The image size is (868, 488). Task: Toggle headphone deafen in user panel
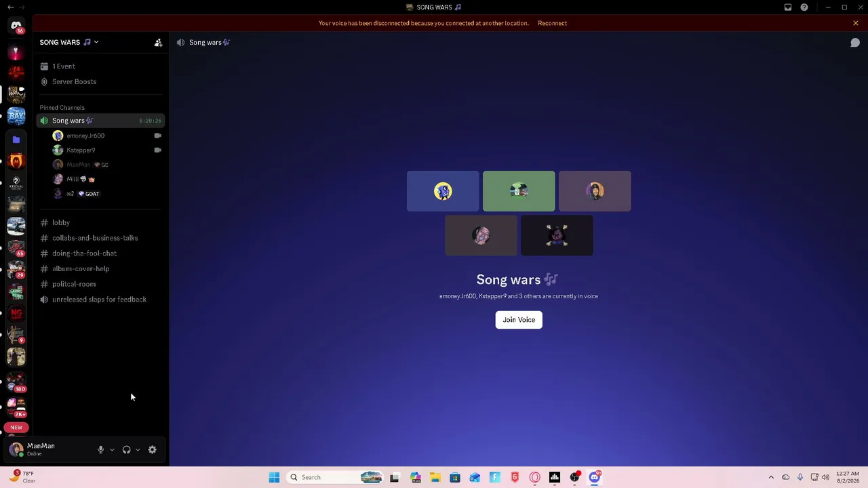coord(126,450)
